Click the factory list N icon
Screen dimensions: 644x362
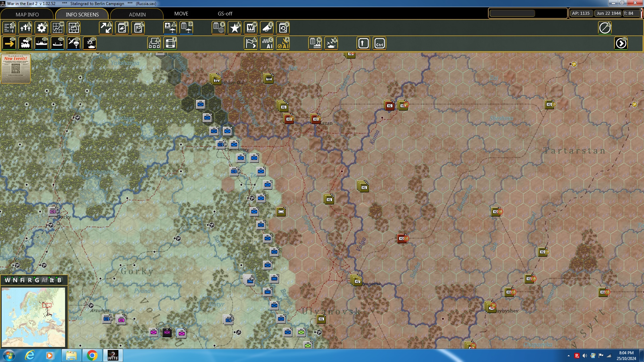pos(315,43)
